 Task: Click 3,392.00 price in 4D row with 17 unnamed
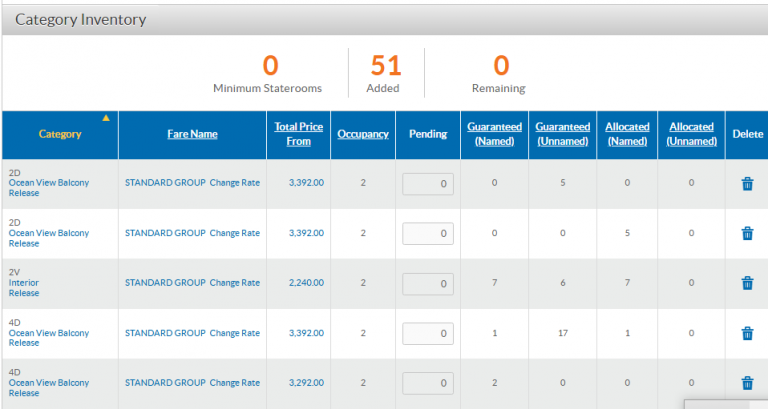click(x=306, y=333)
